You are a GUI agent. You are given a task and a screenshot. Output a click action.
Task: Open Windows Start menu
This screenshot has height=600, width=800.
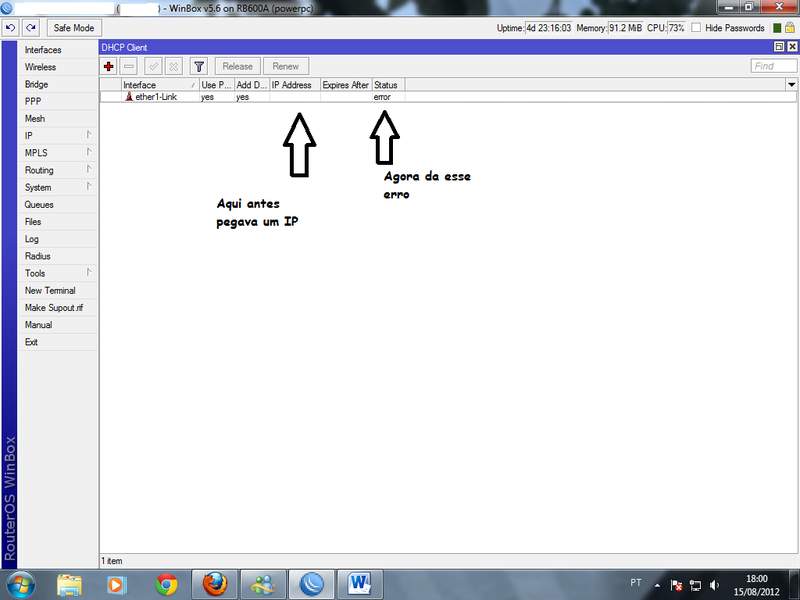(x=20, y=585)
